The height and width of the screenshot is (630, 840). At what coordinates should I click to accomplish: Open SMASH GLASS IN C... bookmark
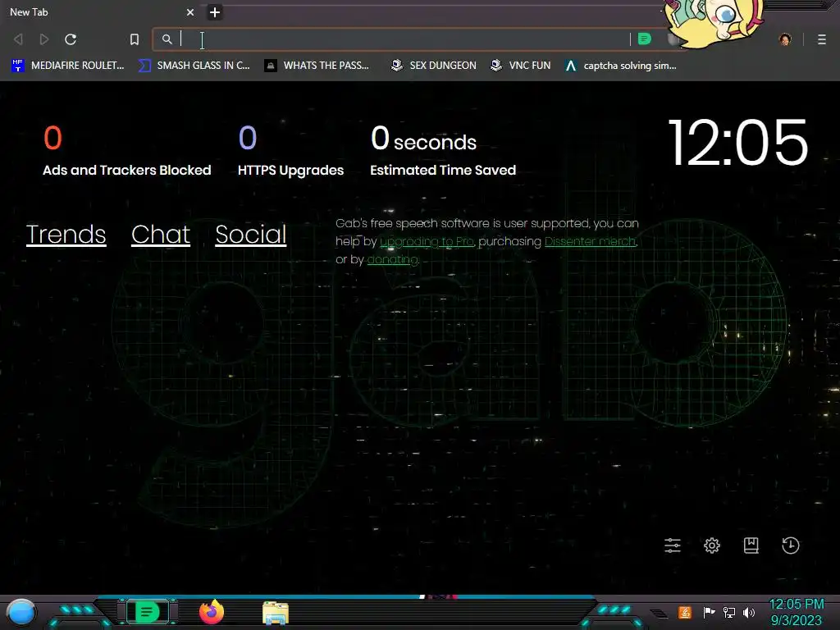coord(194,66)
